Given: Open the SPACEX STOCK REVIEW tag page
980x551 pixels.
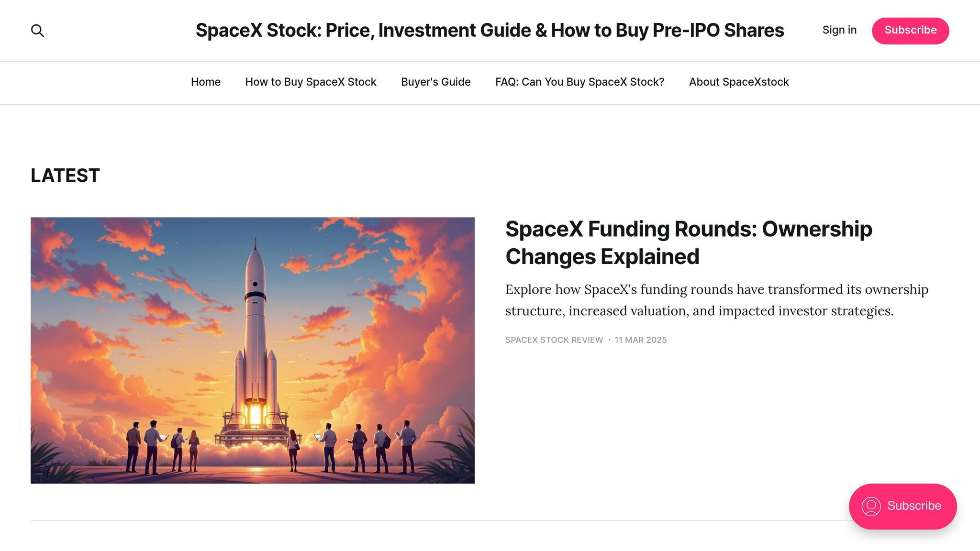Looking at the screenshot, I should [554, 340].
